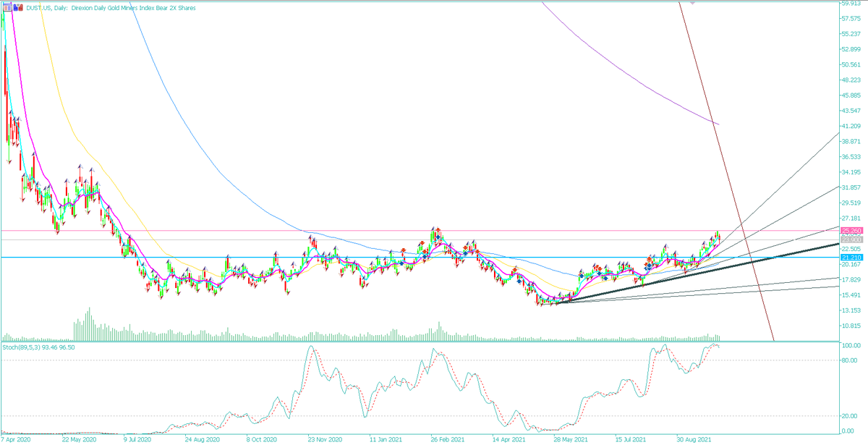Click the 22.505 price axis label

[x=852, y=248]
